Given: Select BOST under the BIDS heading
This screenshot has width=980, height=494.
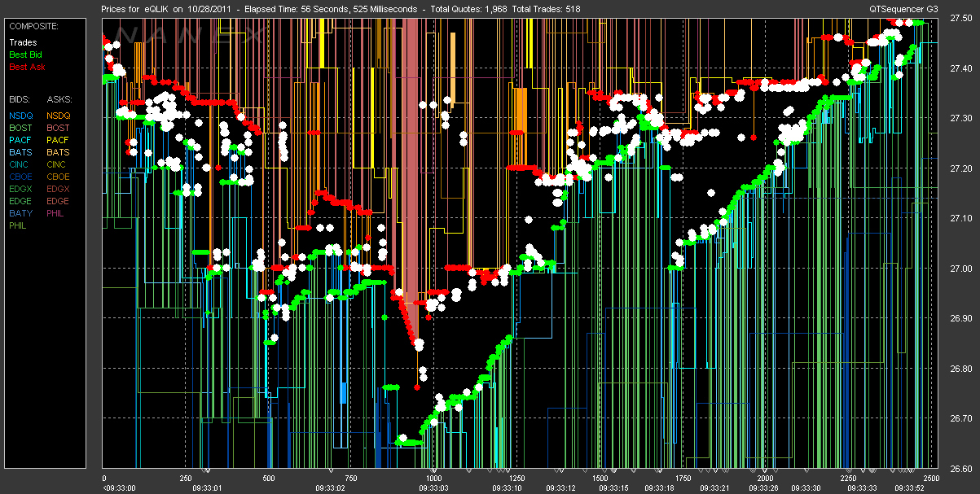Looking at the screenshot, I should (21, 128).
